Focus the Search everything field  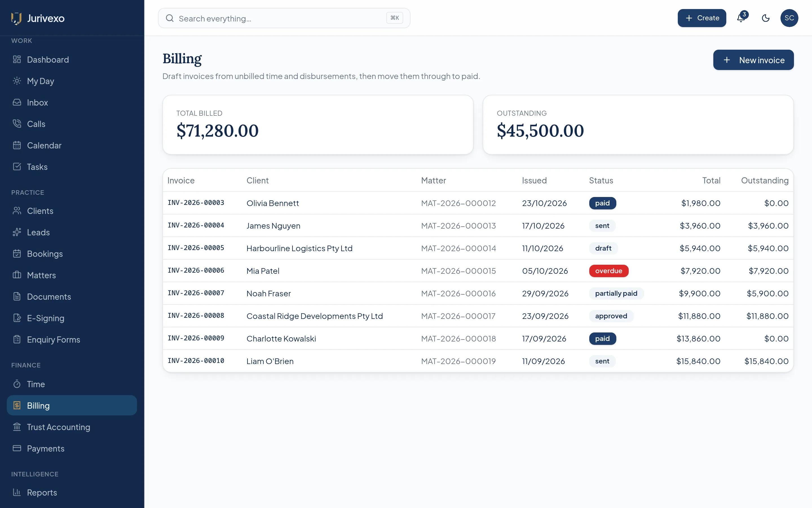point(284,18)
